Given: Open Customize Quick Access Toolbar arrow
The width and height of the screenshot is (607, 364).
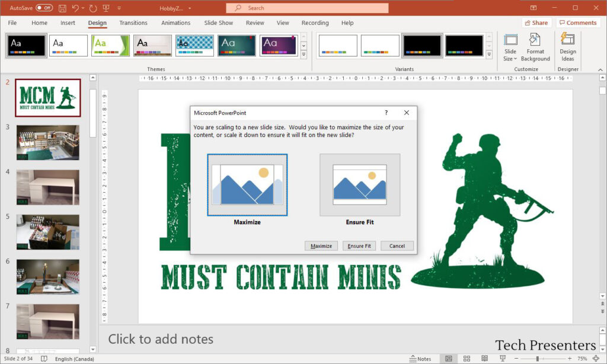Looking at the screenshot, I should [119, 8].
